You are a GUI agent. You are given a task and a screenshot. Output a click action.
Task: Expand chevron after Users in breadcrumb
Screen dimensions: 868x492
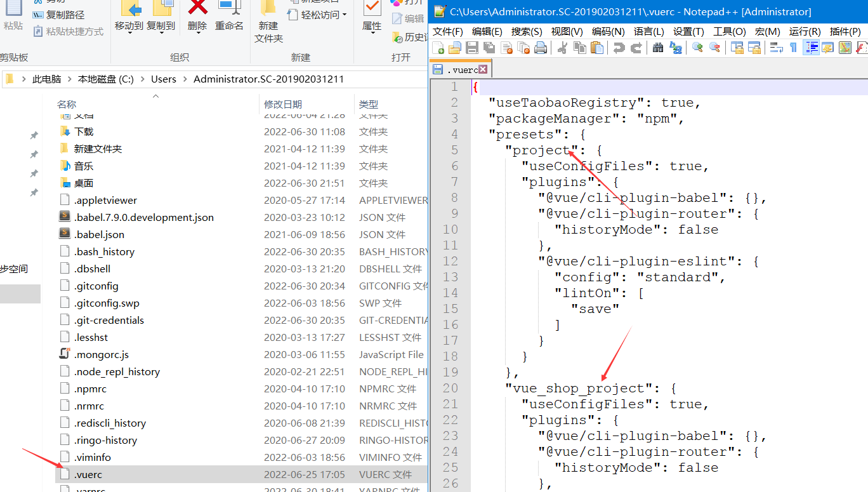[185, 79]
